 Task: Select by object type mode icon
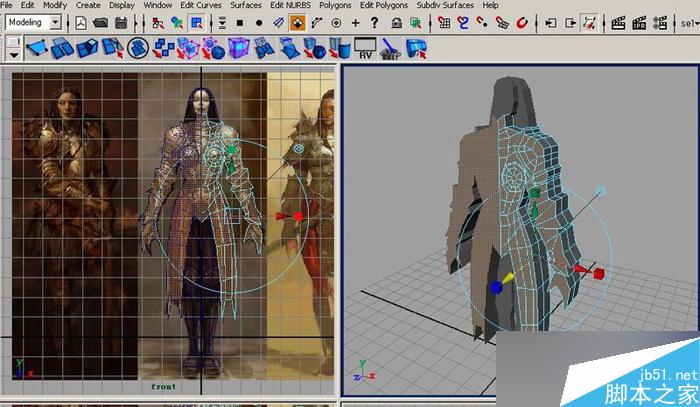(177, 23)
